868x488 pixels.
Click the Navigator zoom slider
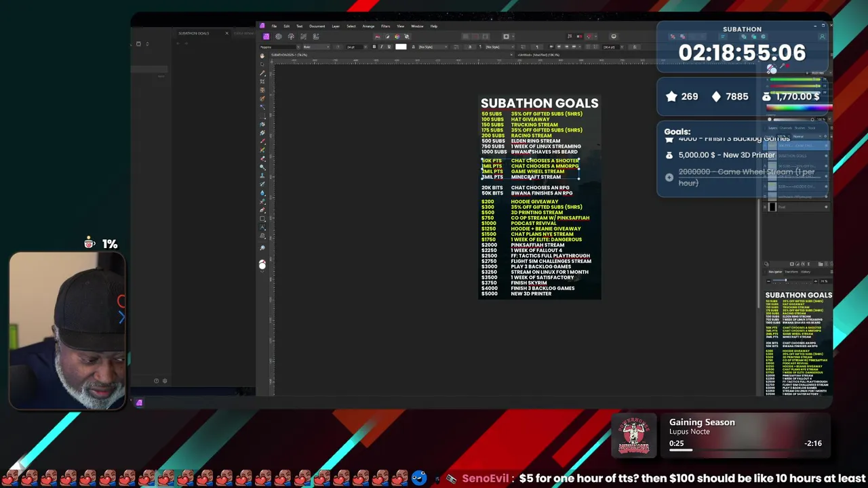[x=791, y=280]
